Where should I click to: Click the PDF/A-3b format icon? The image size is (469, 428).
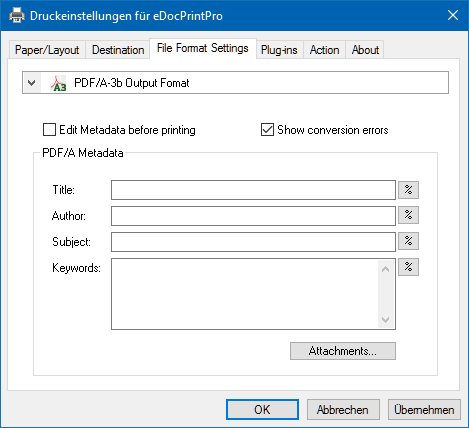coord(58,83)
